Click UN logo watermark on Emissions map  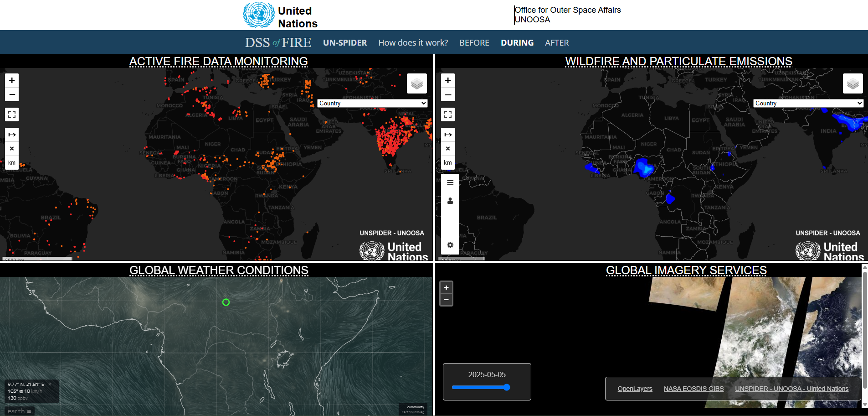point(830,251)
